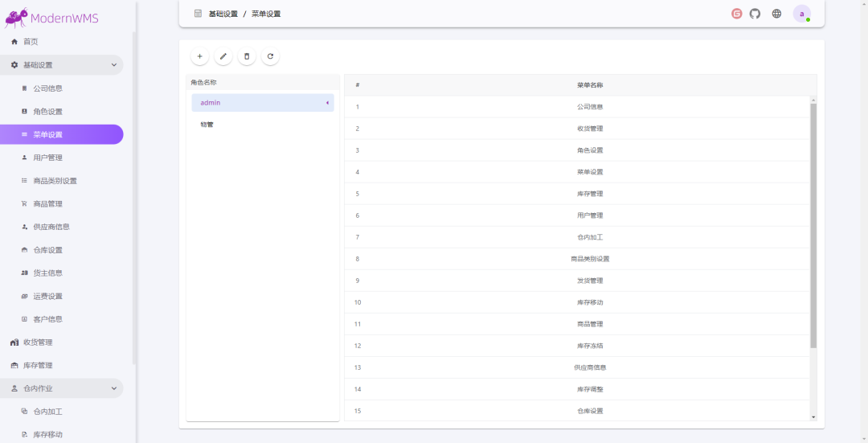Screen dimensions: 868x443
Task: Click the delete trash icon
Action: coord(247,56)
